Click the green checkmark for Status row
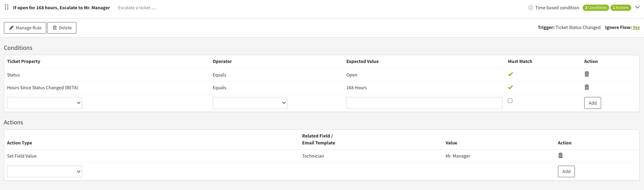Viewport: 644px width, 190px height. [510, 74]
